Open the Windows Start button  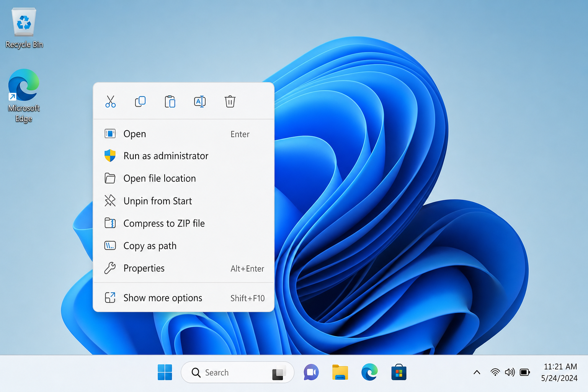(x=165, y=372)
